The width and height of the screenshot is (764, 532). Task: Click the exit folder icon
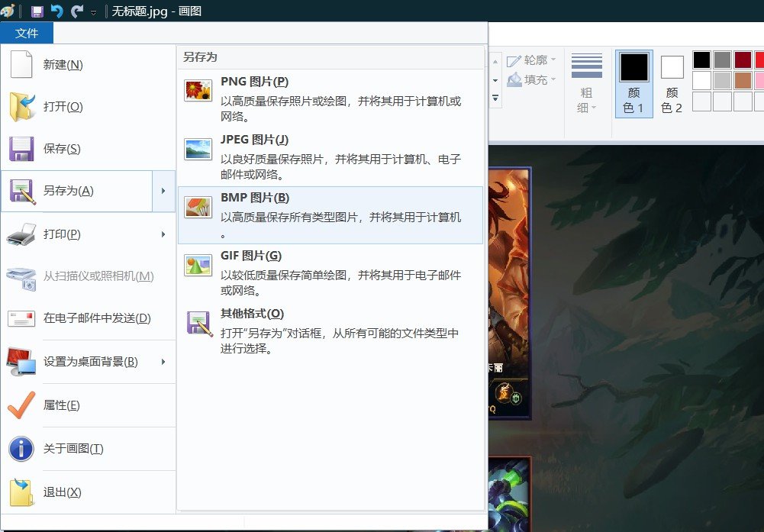21,492
